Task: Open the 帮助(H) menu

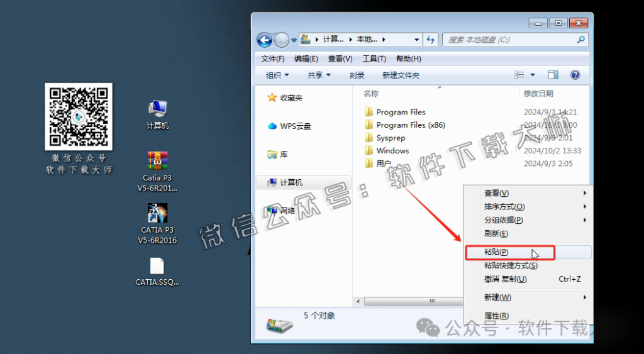Action: (x=408, y=58)
